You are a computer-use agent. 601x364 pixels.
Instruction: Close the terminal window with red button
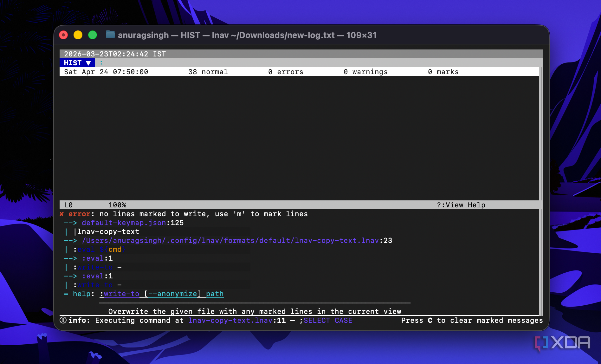(63, 35)
